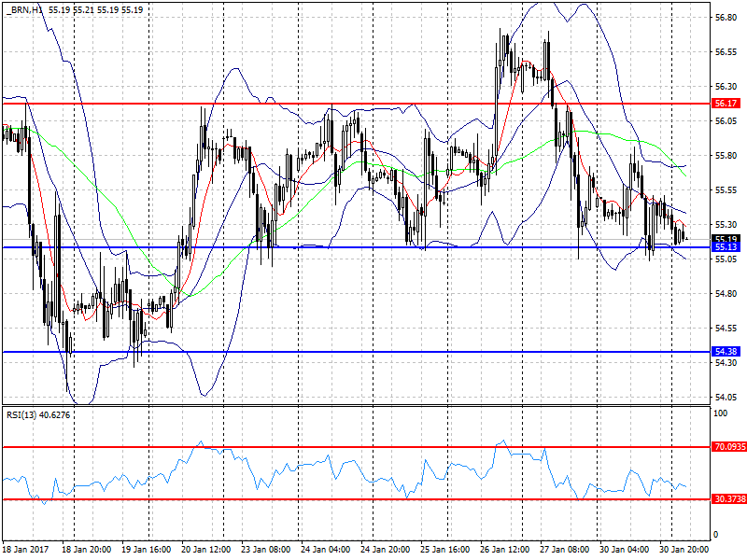Click the 18 Jan 2017 date label
Screen dimensions: 747x560
pos(25,549)
